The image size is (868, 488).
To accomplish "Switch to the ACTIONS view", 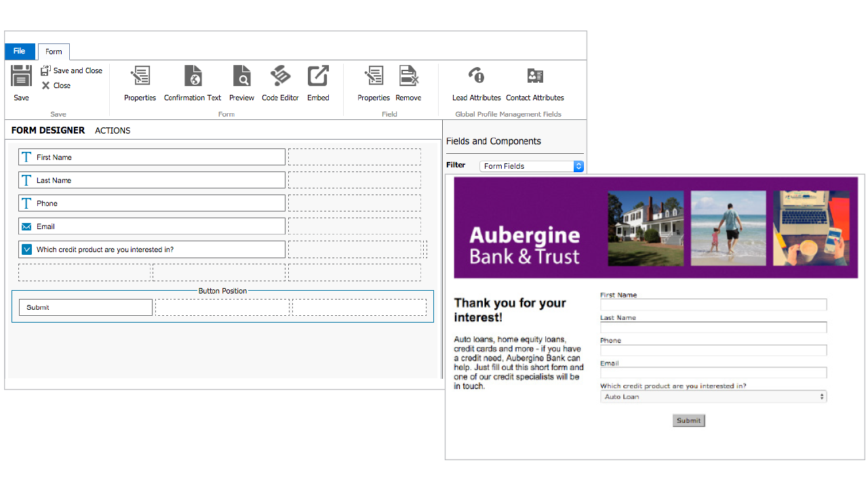I will [x=113, y=130].
